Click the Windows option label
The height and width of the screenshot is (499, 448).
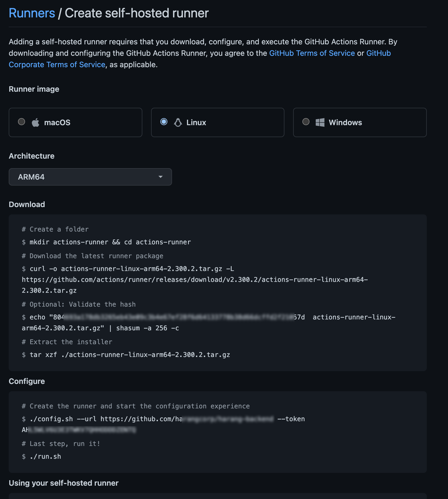pos(345,122)
